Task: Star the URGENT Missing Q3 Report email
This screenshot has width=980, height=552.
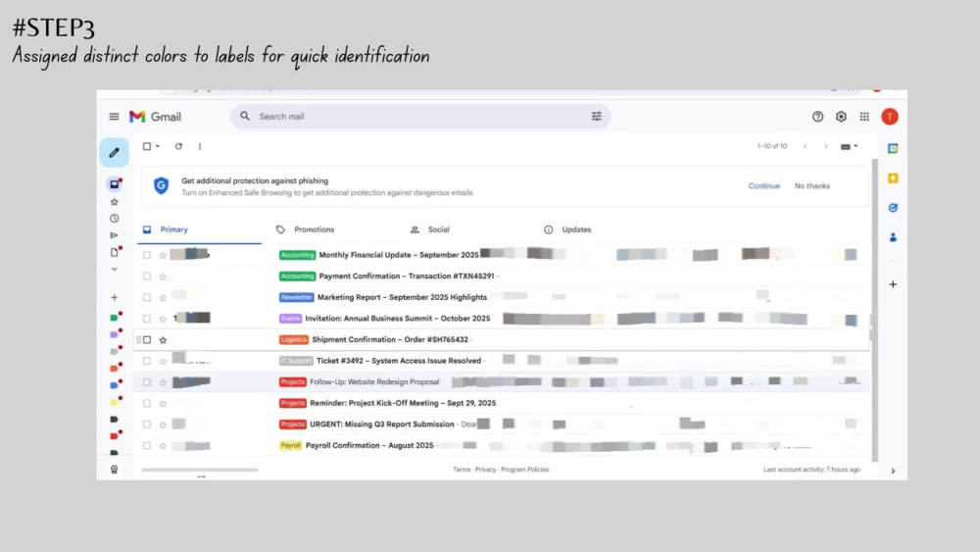Action: [163, 425]
